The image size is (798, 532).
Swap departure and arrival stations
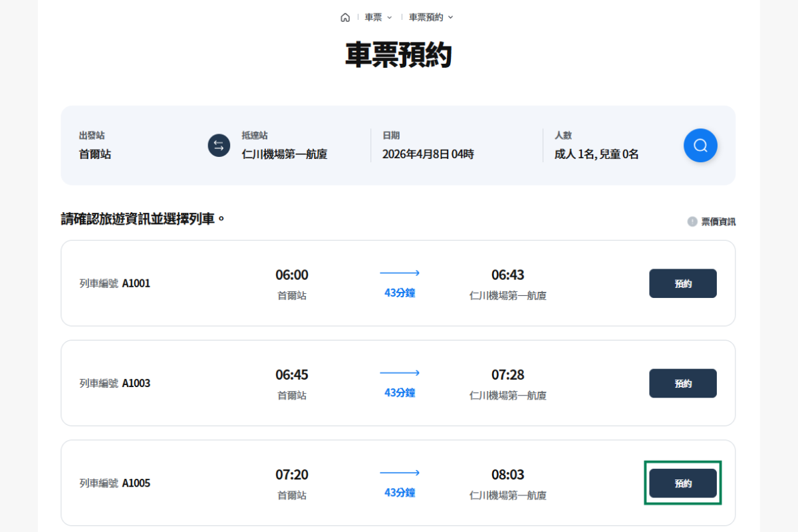[x=219, y=146]
